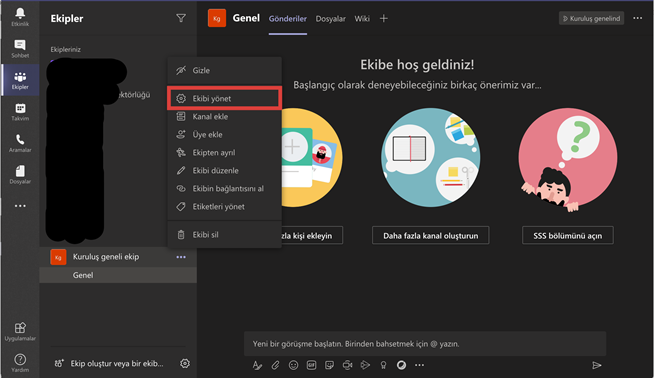The image size is (654, 378).
Task: Switch to the Gönderiler tab
Action: pyautogui.click(x=288, y=19)
